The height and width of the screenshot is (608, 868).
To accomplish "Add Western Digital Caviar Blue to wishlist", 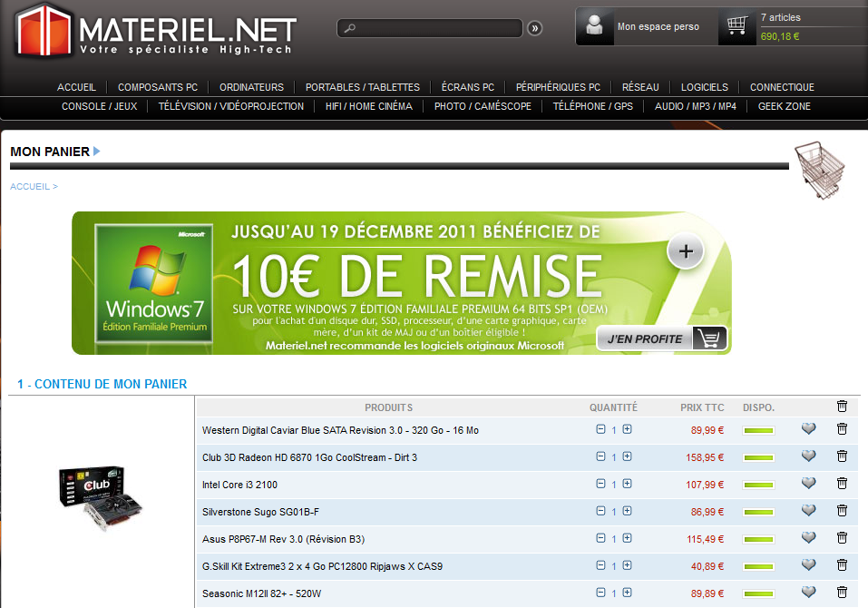I will tap(809, 429).
